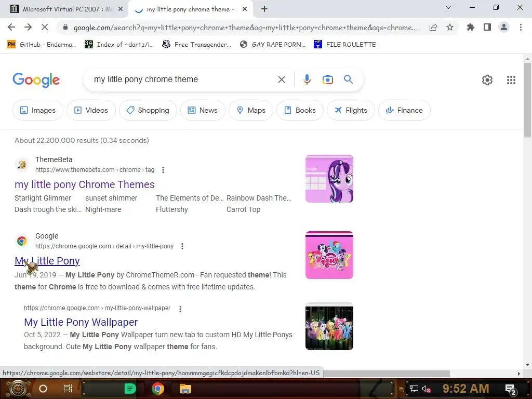
Task: Toggle the side panel icon
Action: (x=487, y=27)
